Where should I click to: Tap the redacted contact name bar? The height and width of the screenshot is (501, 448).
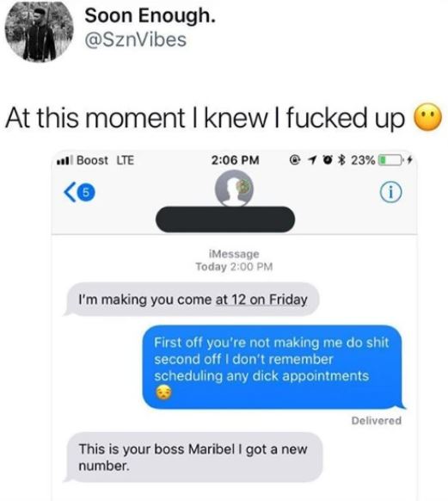point(225,220)
